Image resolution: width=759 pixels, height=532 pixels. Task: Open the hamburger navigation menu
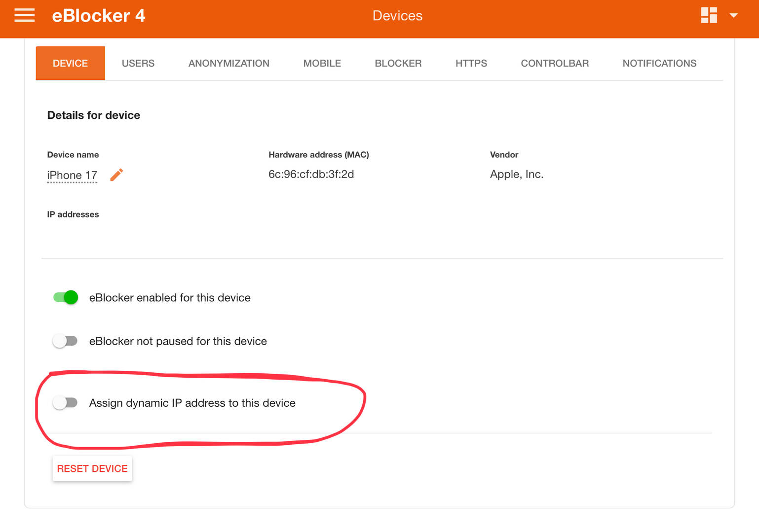[24, 16]
